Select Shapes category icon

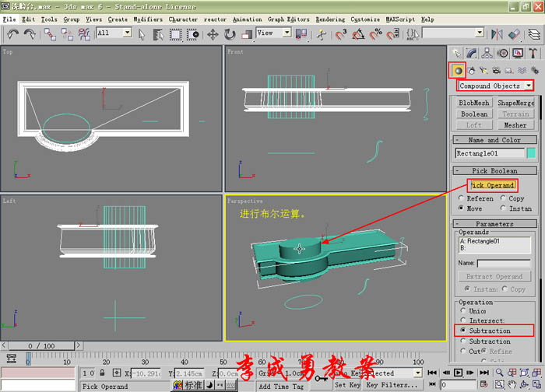[471, 71]
